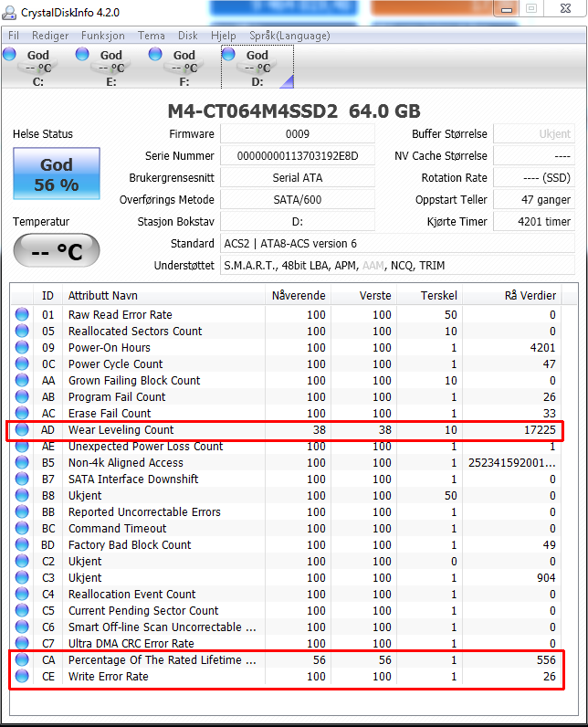Click the status icon for Raw Read Error Rate
Screen dimensions: 588x727
click(22, 314)
